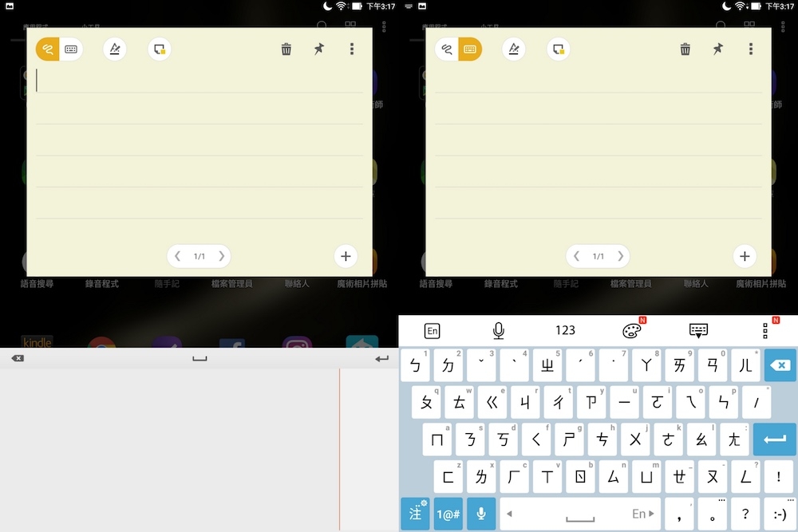Select handwriting mode in right note

[447, 49]
